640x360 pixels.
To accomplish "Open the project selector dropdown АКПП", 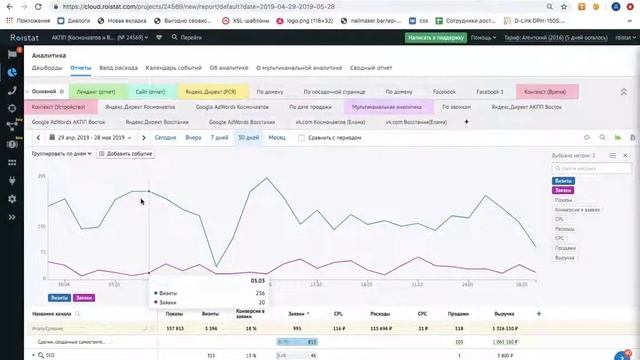I will click(100, 37).
